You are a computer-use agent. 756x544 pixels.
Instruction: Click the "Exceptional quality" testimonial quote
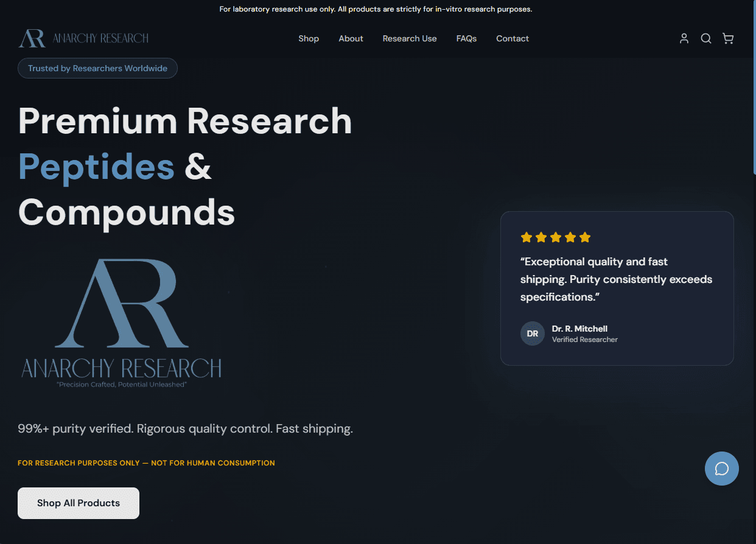(x=616, y=279)
